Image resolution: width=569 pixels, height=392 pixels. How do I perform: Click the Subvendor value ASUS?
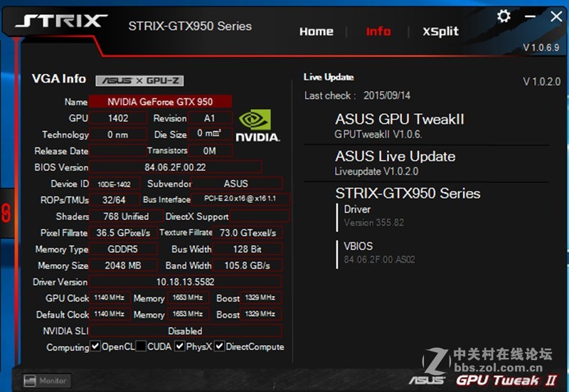coord(236,184)
